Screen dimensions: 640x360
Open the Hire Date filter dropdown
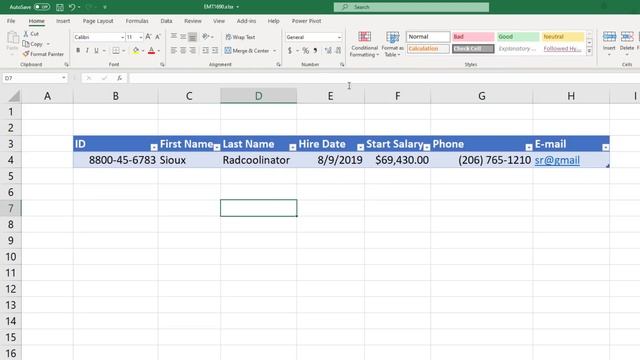(360, 147)
